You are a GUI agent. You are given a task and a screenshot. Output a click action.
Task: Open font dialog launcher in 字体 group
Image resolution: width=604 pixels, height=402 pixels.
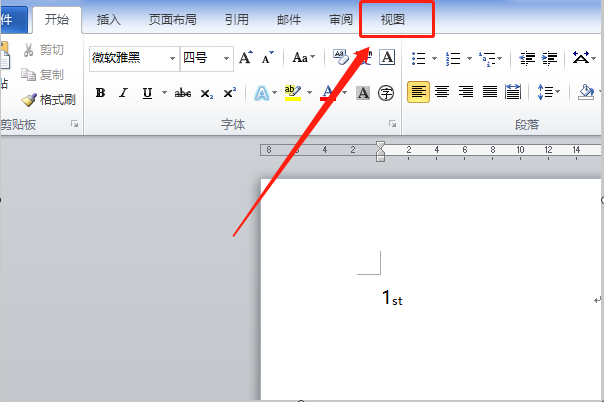[x=392, y=124]
